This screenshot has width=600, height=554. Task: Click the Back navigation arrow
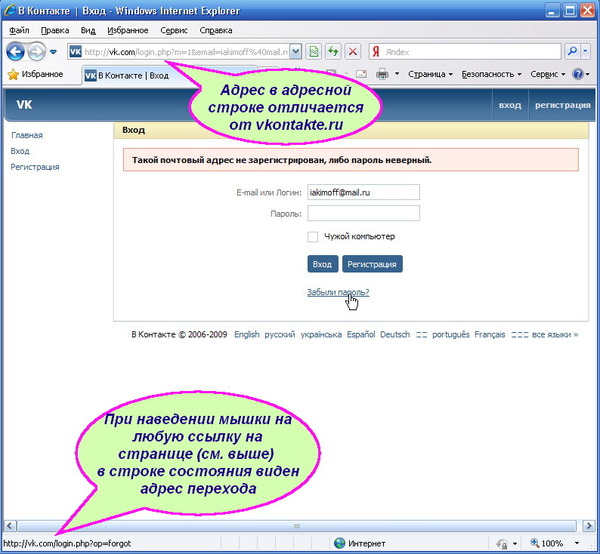[x=15, y=52]
